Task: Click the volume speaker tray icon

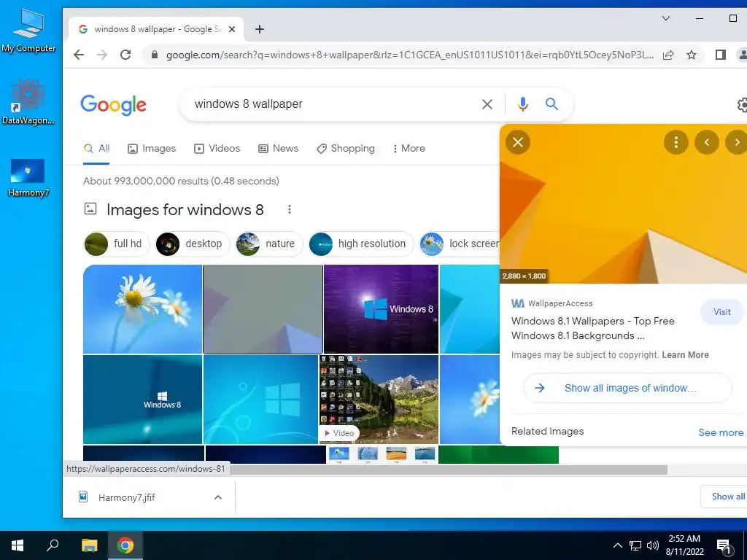Action: [652, 545]
